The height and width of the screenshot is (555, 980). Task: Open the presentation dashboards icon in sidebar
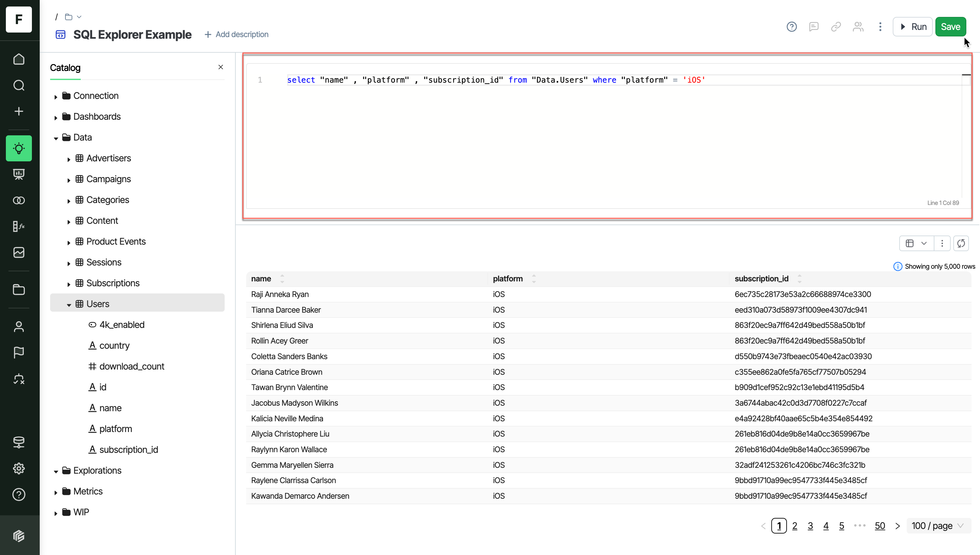click(x=19, y=174)
